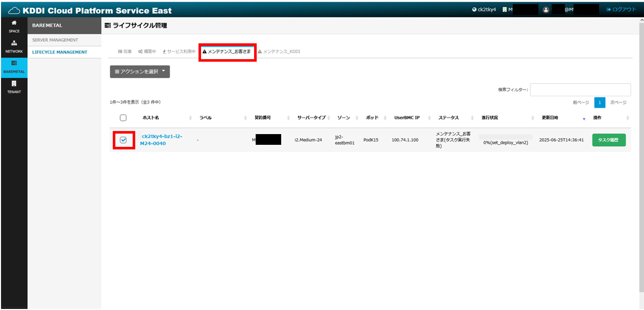Go to 次ページ in pagination
Viewport: 644px width, 310px height.
point(618,102)
